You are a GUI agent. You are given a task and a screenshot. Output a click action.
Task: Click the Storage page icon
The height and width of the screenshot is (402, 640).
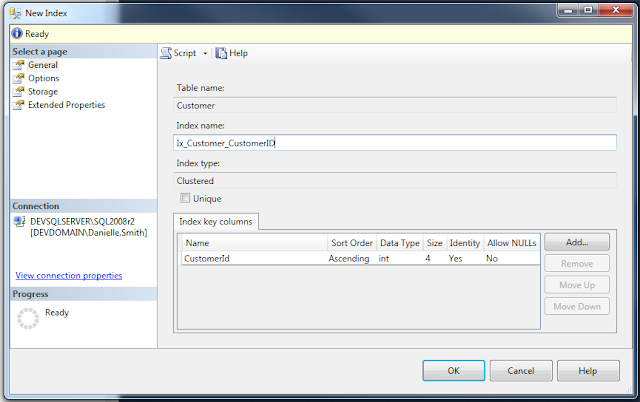click(x=18, y=92)
